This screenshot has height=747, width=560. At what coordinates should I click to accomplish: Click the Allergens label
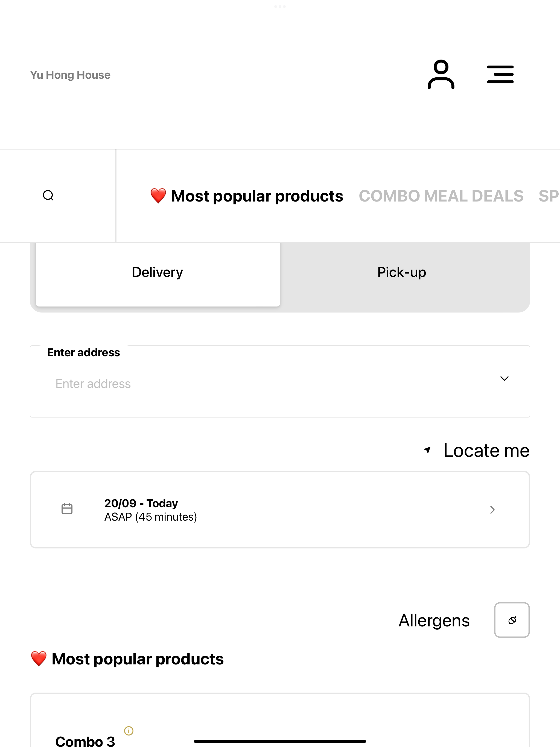(434, 621)
